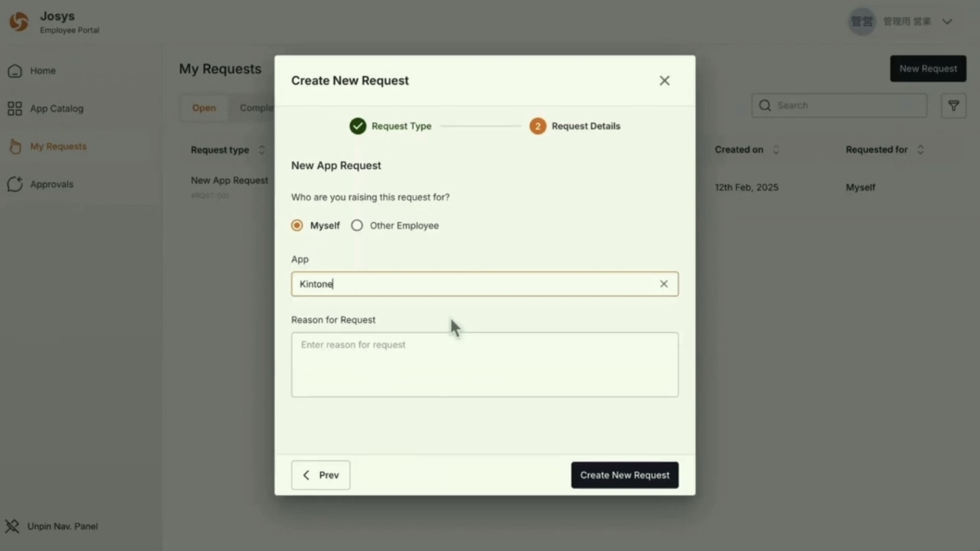Clear the Kintone app selection
The image size is (980, 551).
pyautogui.click(x=664, y=284)
